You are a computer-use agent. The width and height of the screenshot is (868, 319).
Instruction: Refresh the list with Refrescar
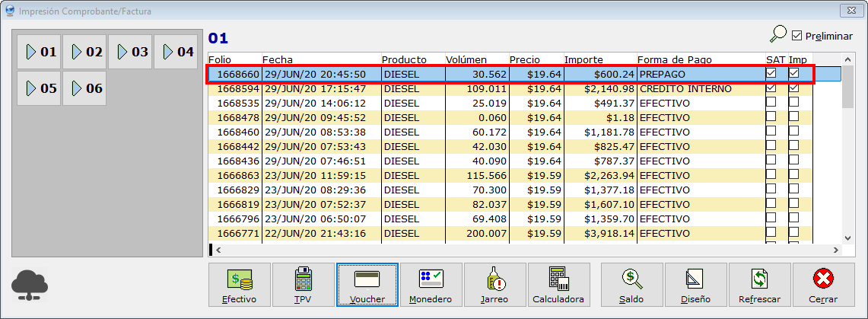[759, 286]
